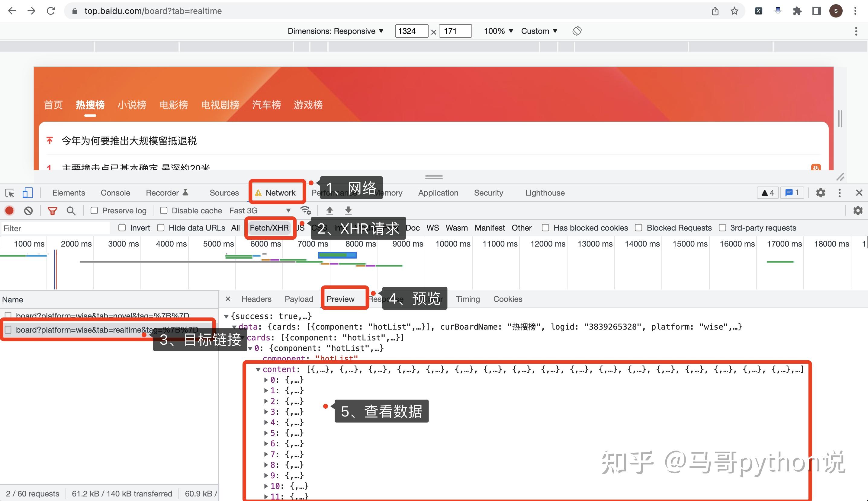Select the WS filter type
Screen dimensions: 868x501
(432, 228)
